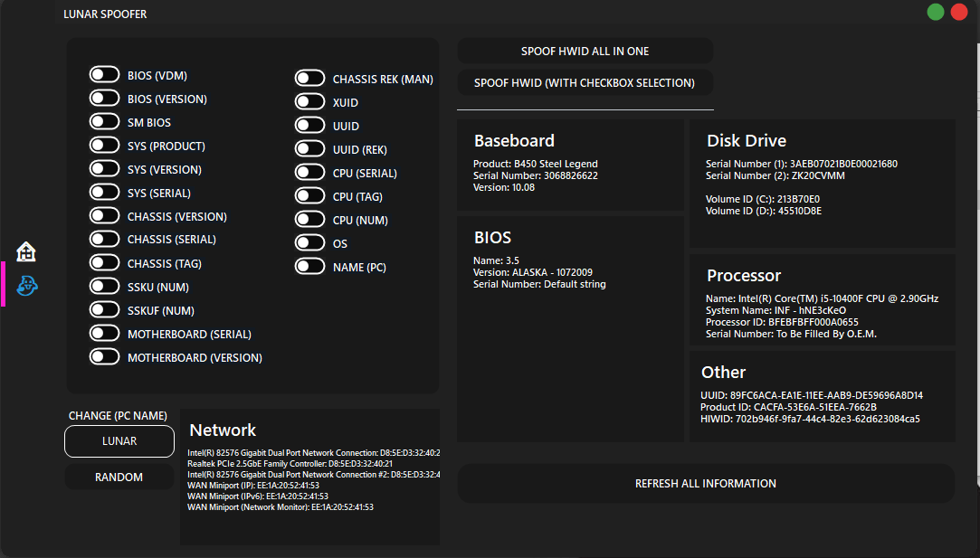
Task: Enable the BIOS (VERSION) toggle
Action: (x=104, y=98)
